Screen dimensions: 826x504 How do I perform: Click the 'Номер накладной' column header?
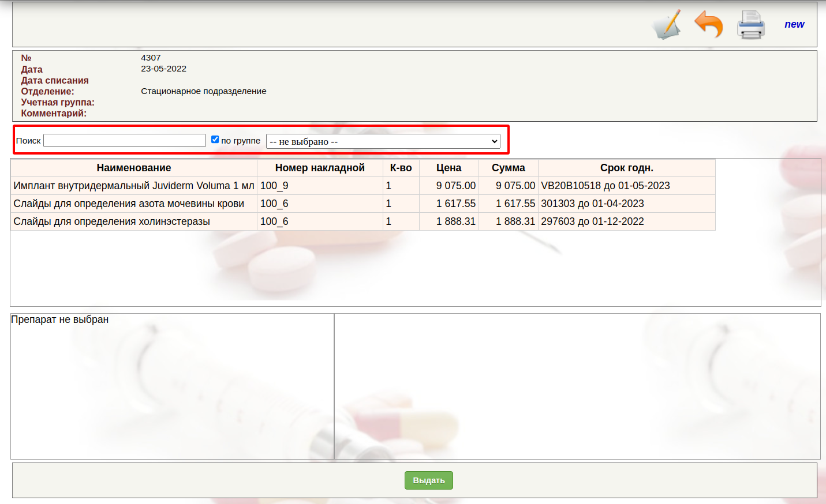[x=320, y=168]
